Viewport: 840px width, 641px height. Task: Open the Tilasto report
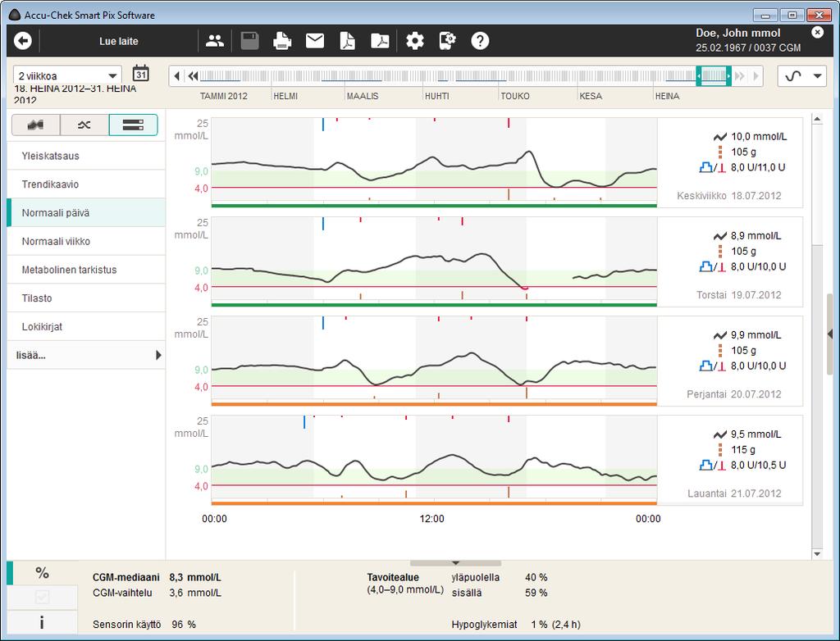[85, 298]
